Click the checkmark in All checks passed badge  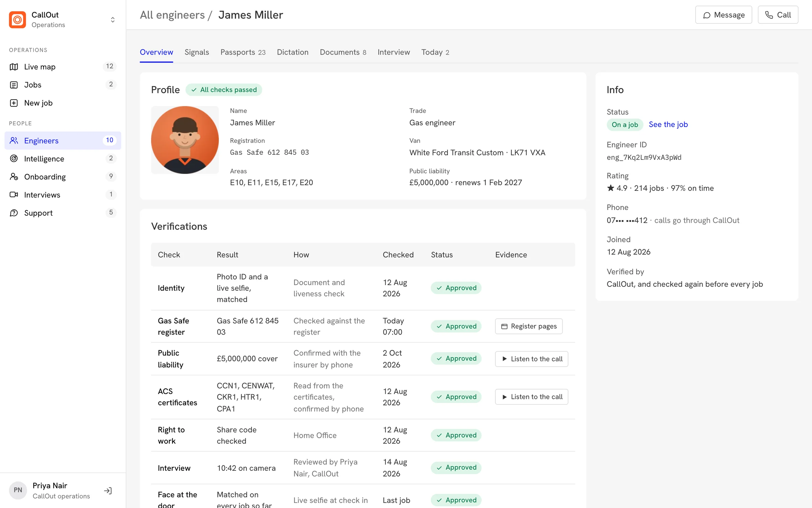pos(194,90)
